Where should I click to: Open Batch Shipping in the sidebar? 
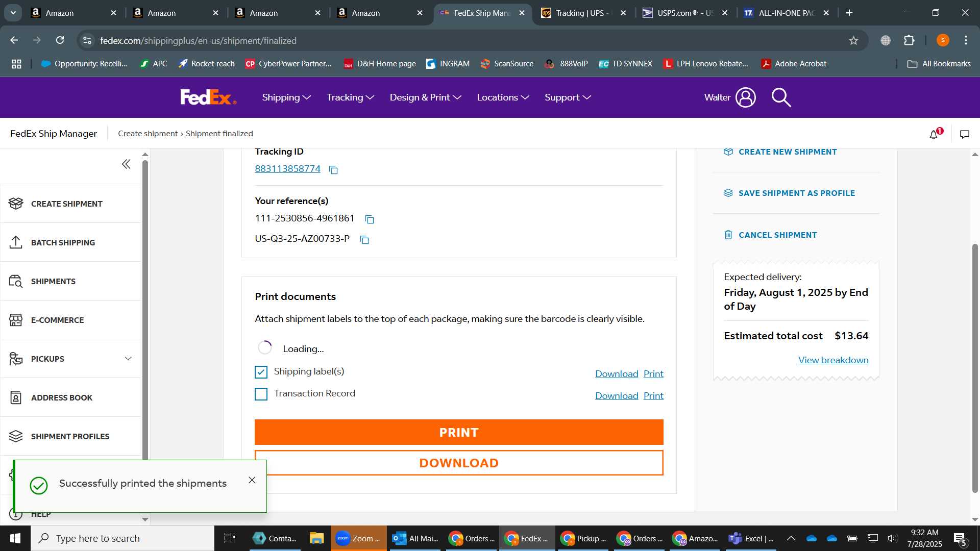coord(70,242)
